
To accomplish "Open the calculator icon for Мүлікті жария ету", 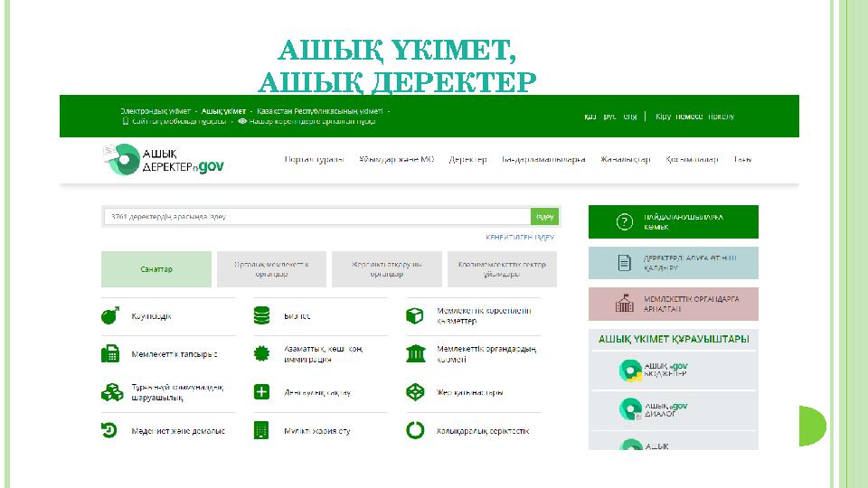I will (260, 430).
